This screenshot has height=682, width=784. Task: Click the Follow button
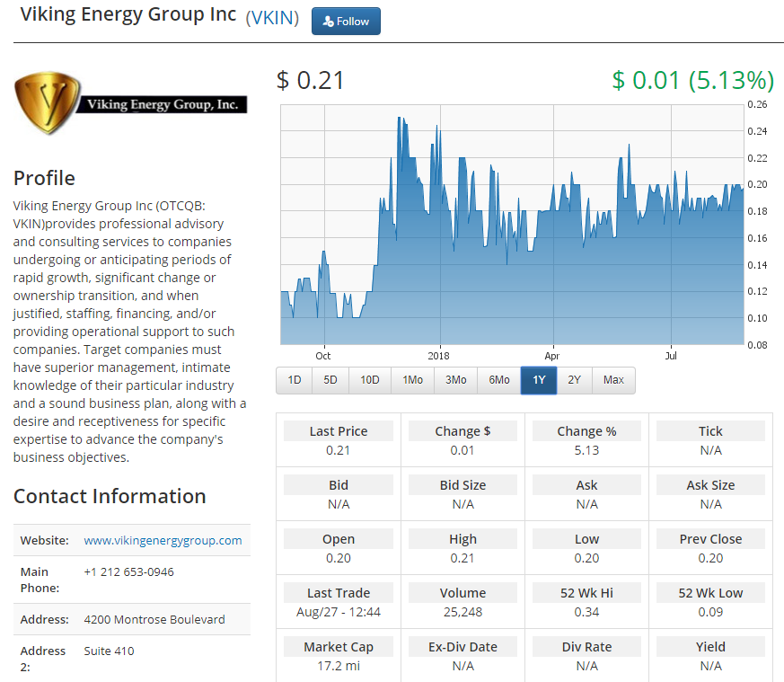[x=346, y=22]
